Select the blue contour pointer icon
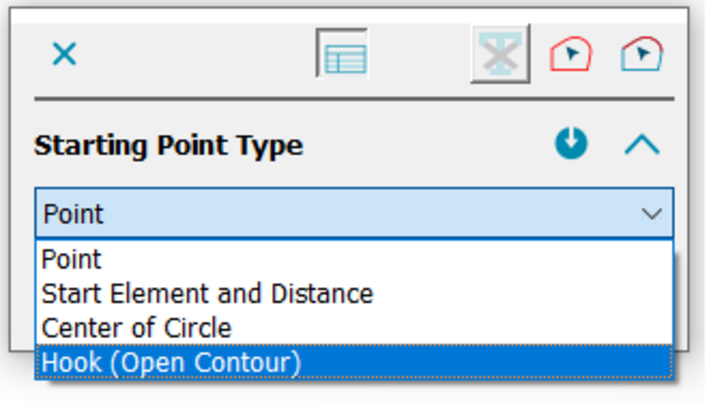Image resolution: width=711 pixels, height=404 pixels. [x=641, y=54]
